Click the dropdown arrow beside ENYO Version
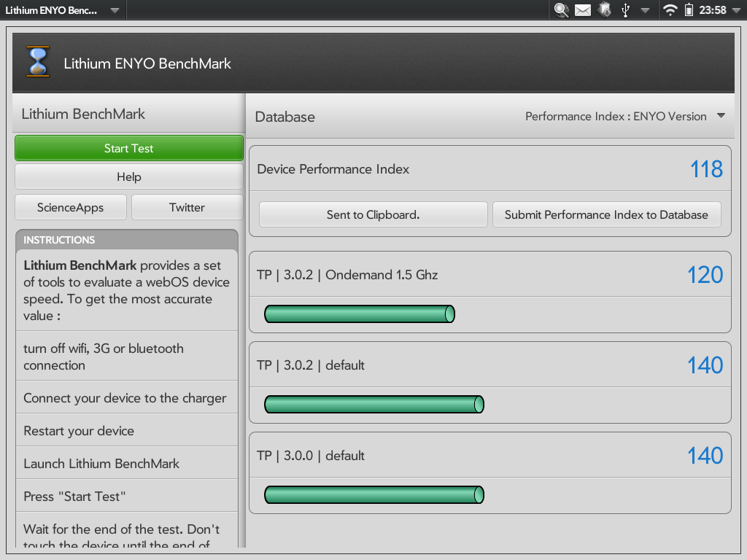The height and width of the screenshot is (560, 747). [721, 116]
